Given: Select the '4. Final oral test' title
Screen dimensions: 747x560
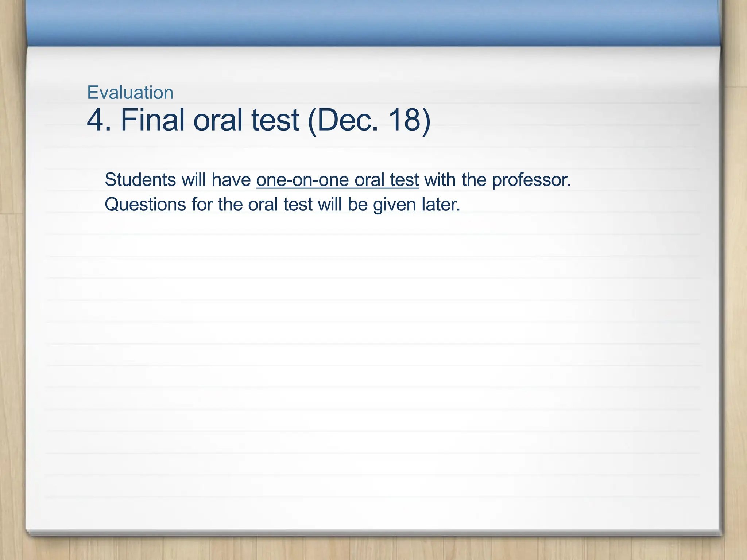Looking at the screenshot, I should coord(193,120).
